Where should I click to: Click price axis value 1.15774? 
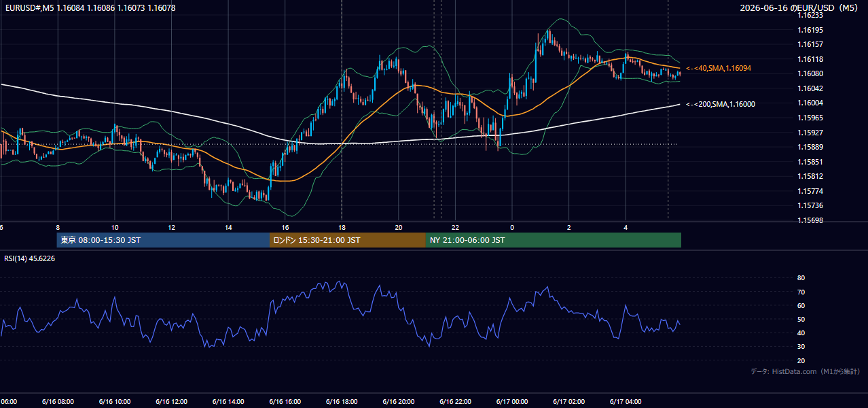tap(810, 191)
